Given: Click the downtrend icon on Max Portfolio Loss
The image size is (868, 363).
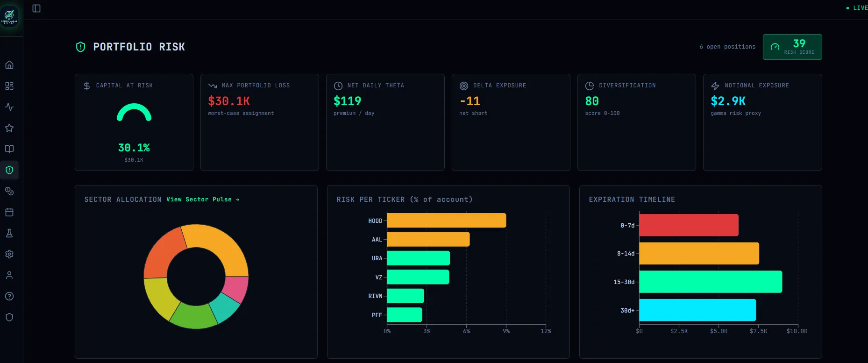Looking at the screenshot, I should [x=213, y=86].
